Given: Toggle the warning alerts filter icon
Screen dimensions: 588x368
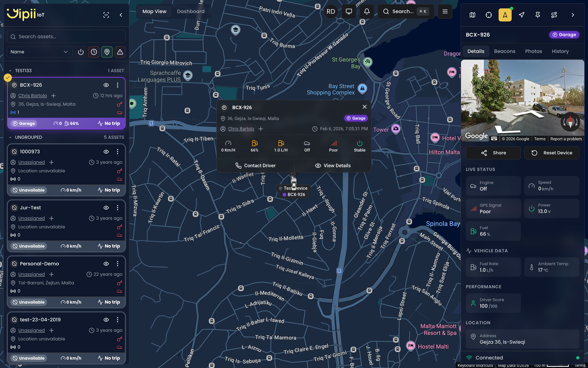Looking at the screenshot, I should (x=120, y=52).
